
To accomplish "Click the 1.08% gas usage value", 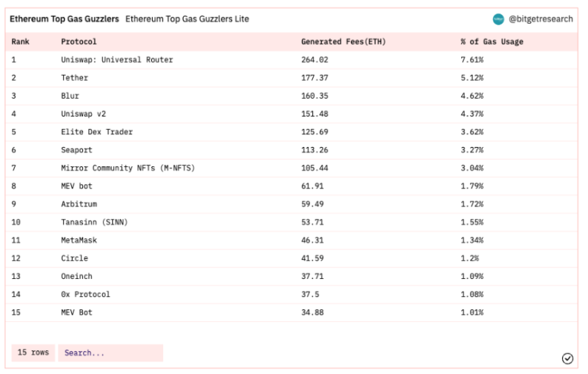I will coord(472,294).
